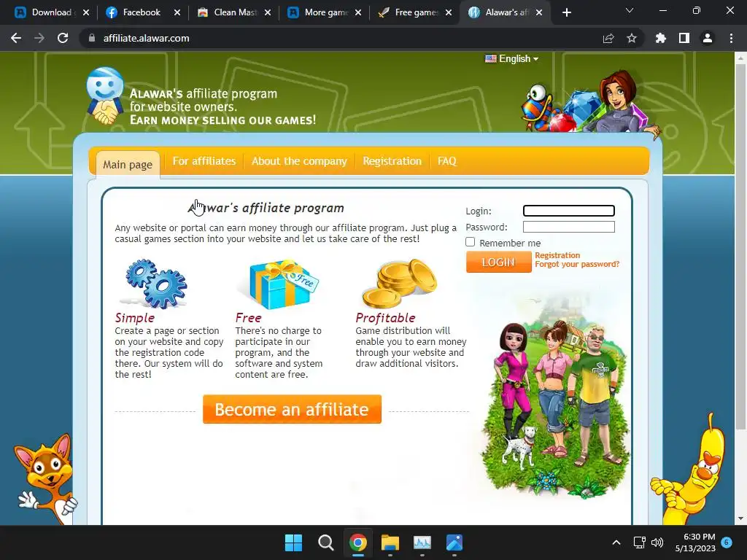Switch to the Free games tab
Image resolution: width=747 pixels, height=560 pixels.
tap(409, 13)
